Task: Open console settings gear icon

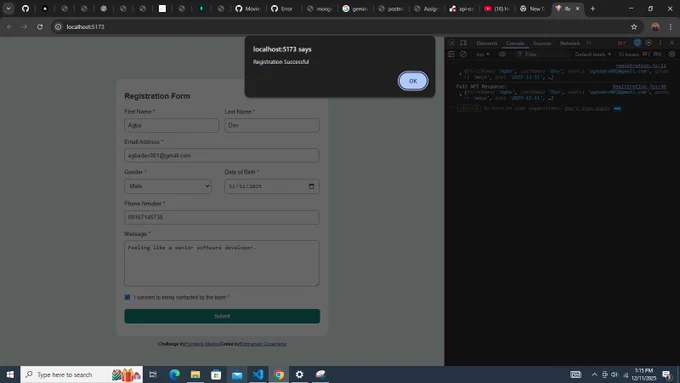Action: click(672, 54)
